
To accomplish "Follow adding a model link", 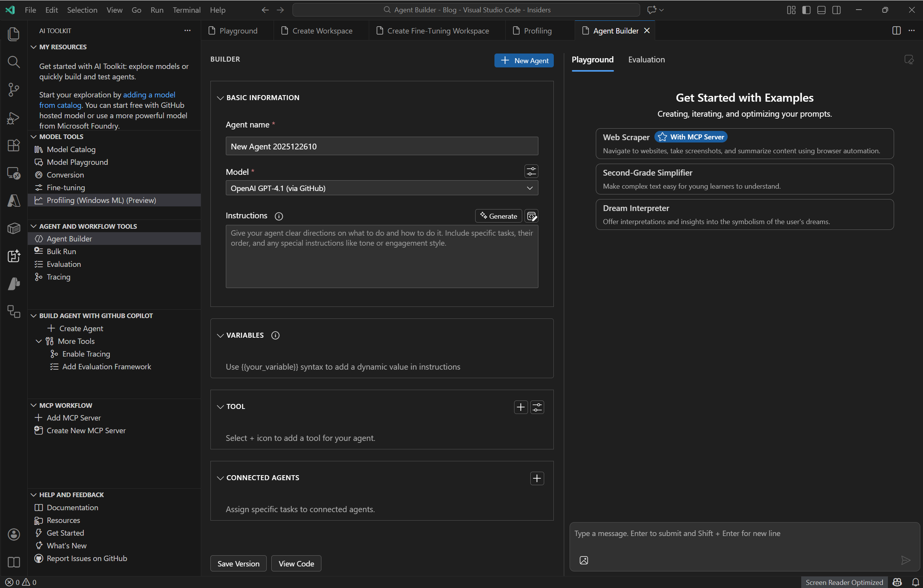I will click(149, 95).
